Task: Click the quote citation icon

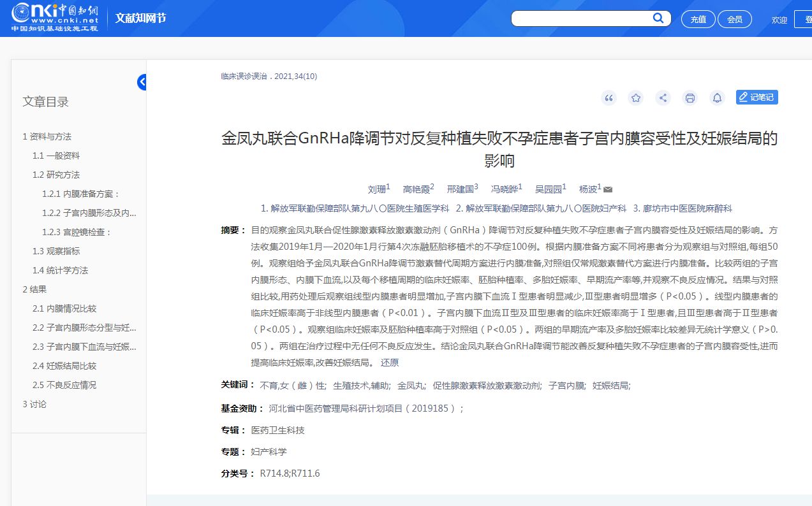Action: (609, 98)
